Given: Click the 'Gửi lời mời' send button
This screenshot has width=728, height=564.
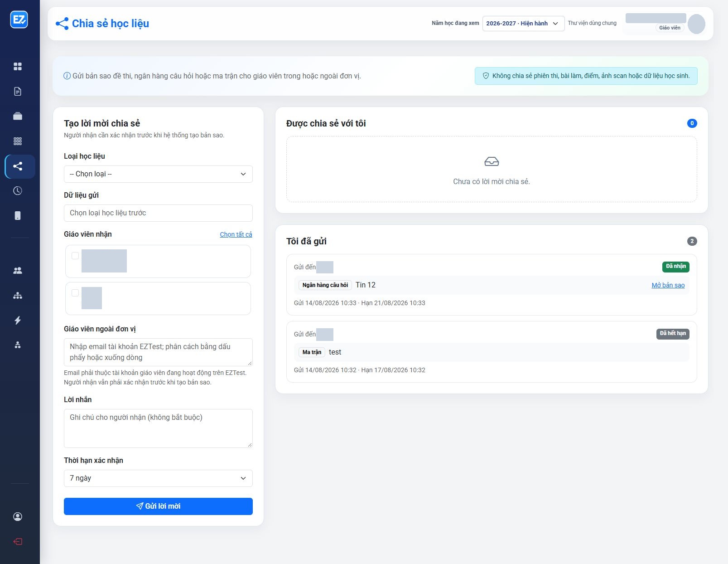Looking at the screenshot, I should coord(158,506).
